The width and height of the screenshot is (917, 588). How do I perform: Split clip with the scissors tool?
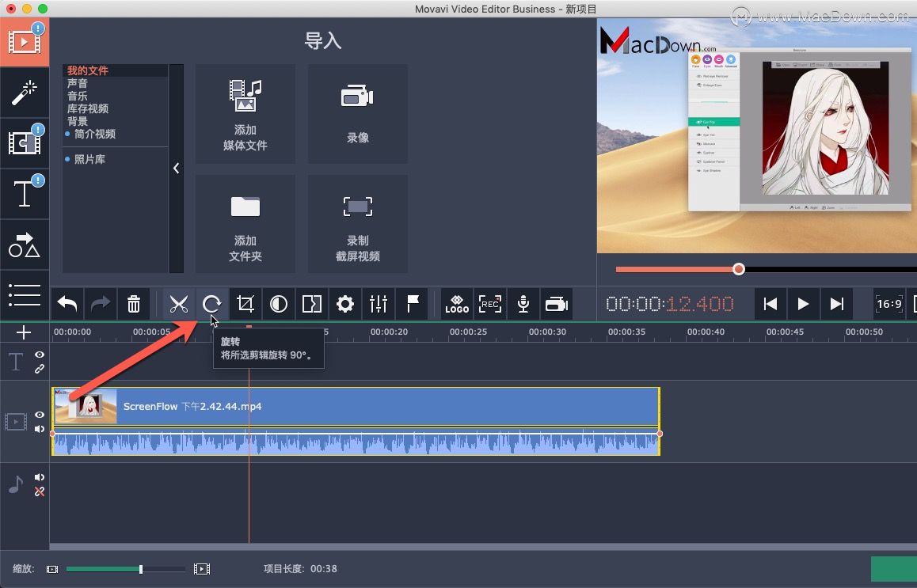[x=178, y=304]
